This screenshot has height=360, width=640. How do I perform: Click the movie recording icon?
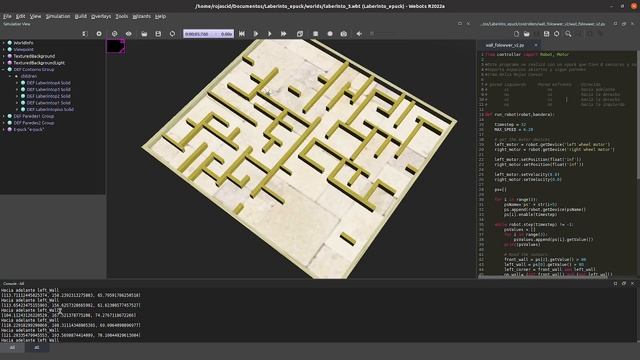pos(316,34)
